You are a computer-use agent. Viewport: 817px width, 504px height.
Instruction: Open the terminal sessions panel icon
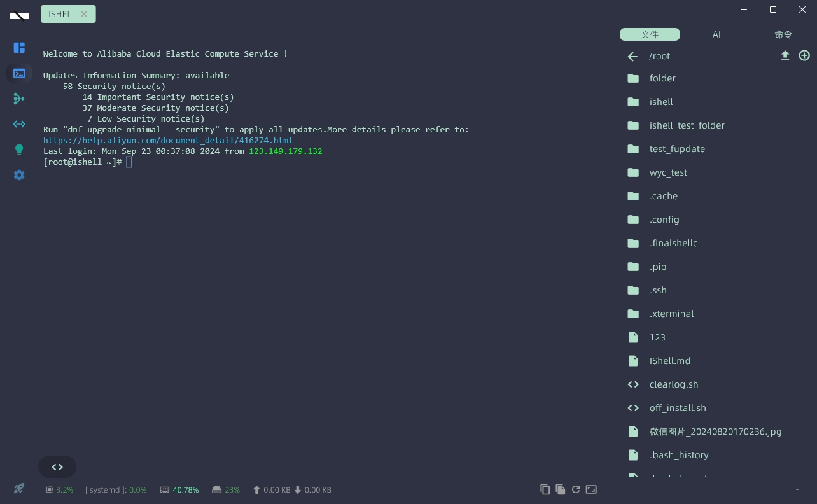point(19,73)
